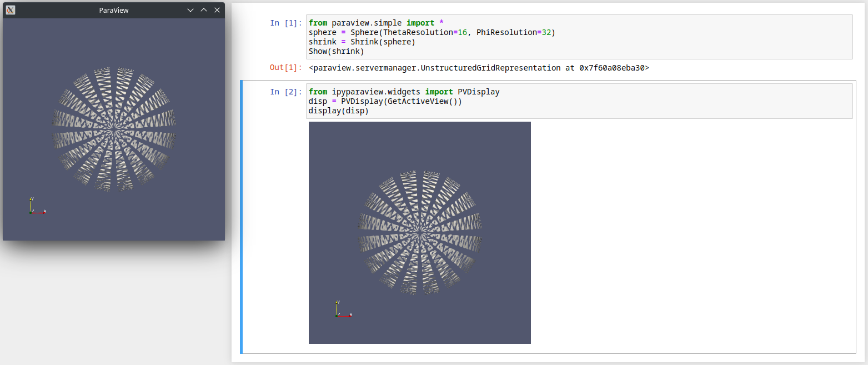Click the orientation axes in the PVDisplay widget
The width and height of the screenshot is (868, 365).
[x=343, y=309]
